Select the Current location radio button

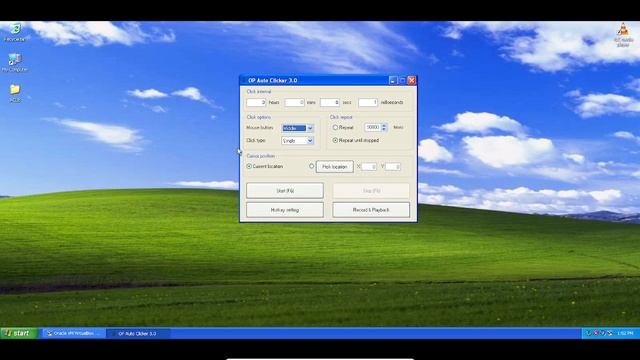(249, 167)
